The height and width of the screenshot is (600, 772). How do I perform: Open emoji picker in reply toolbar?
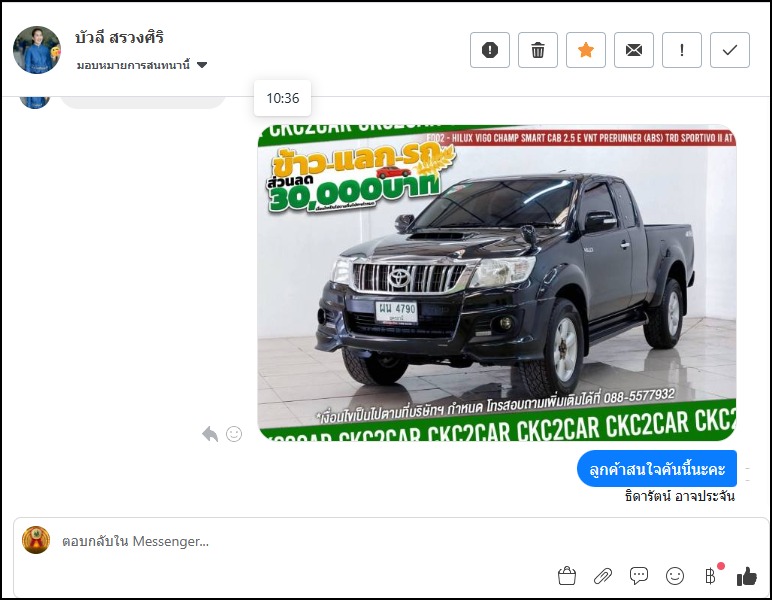(x=675, y=575)
